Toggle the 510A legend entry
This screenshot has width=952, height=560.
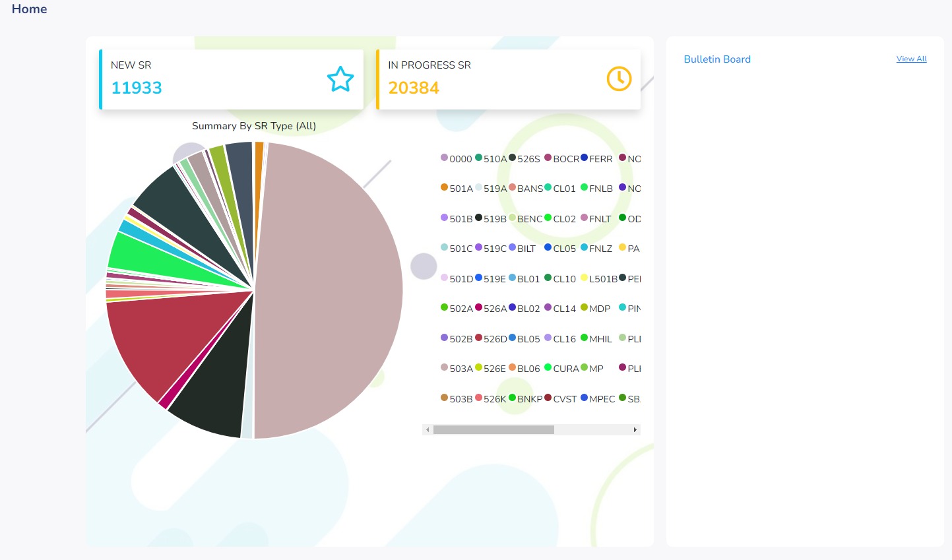point(491,158)
